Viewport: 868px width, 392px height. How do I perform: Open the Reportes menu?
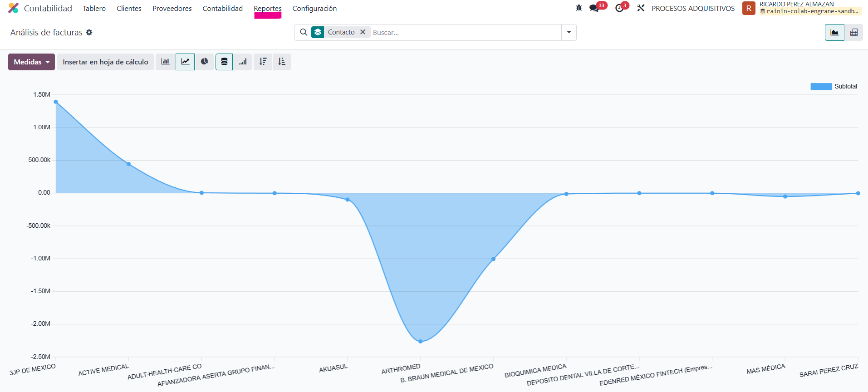click(x=267, y=9)
